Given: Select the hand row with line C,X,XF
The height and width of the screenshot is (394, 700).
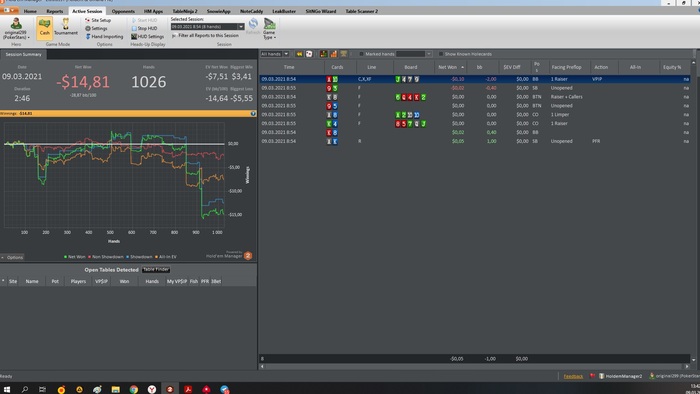Looking at the screenshot, I should point(475,79).
